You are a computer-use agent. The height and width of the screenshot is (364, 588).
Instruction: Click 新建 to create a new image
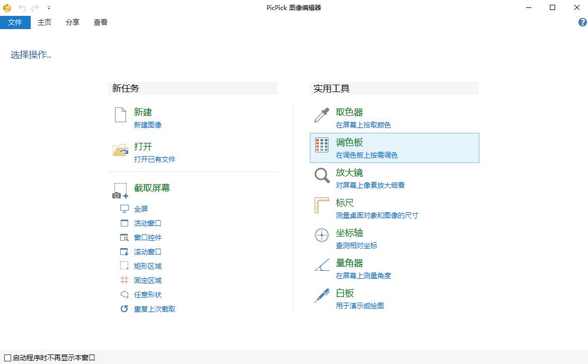click(143, 112)
